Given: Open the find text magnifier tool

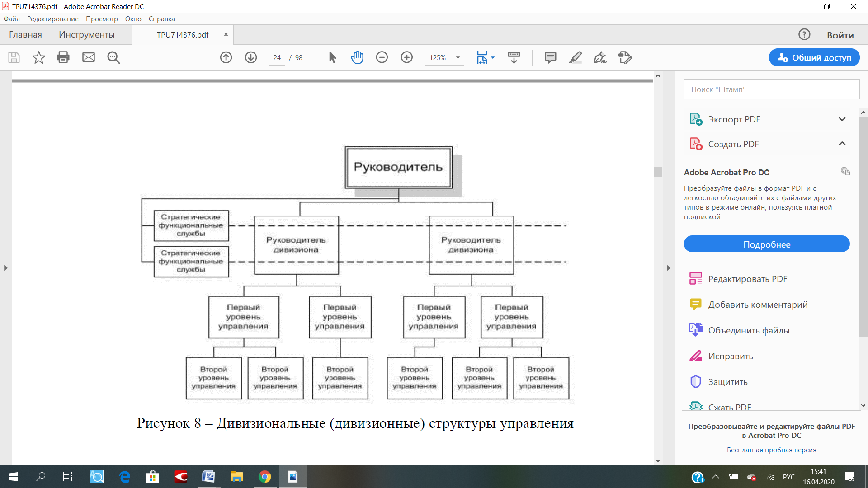Looking at the screenshot, I should 113,57.
